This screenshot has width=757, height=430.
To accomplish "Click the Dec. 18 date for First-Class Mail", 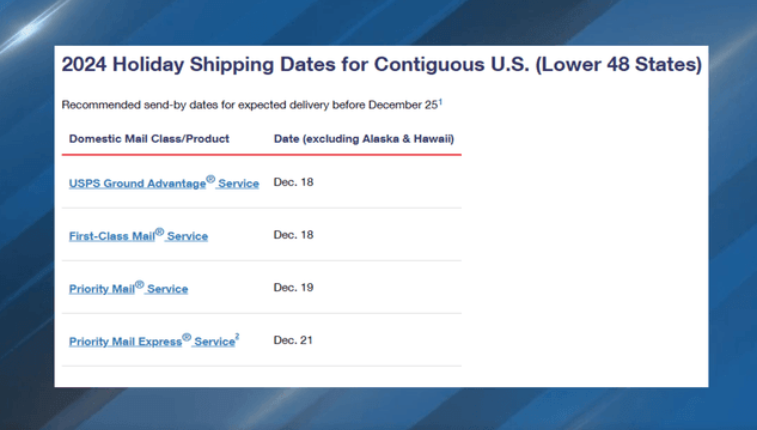I will point(293,234).
